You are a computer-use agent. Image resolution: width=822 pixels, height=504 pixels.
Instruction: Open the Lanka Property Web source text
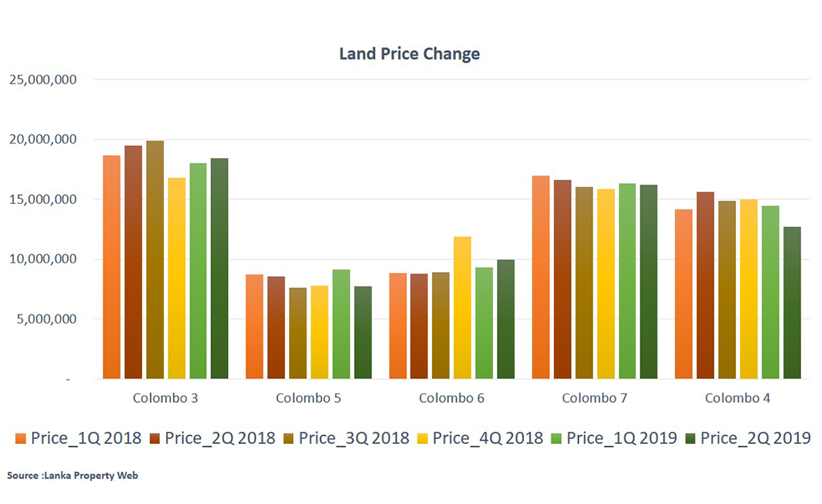coord(73,476)
